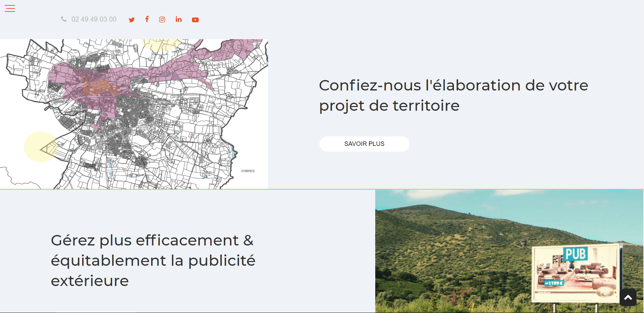644x313 pixels.
Task: Open the Instagram icon link
Action: click(162, 20)
